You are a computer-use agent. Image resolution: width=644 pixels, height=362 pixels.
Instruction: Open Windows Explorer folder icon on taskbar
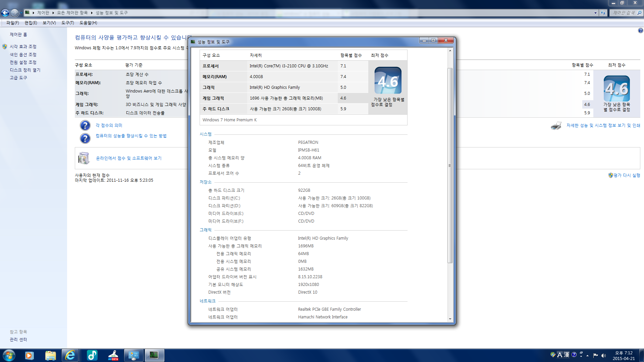50,355
